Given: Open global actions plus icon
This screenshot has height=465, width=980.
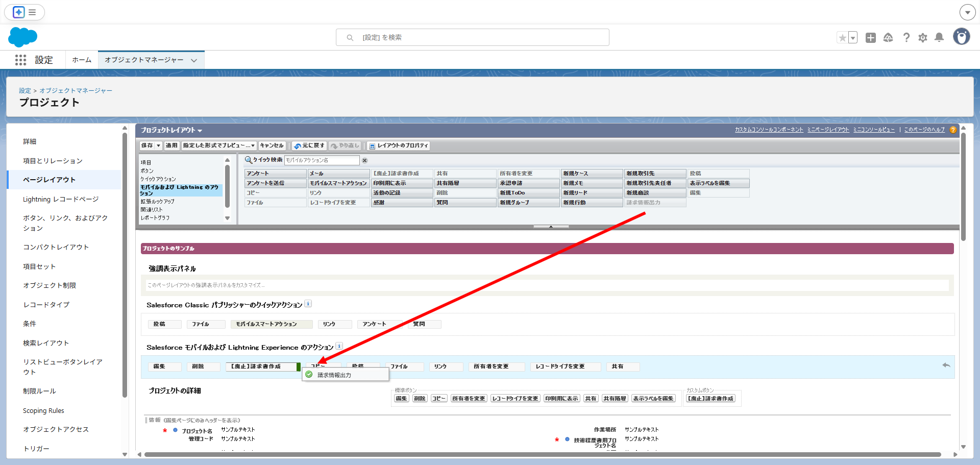Looking at the screenshot, I should tap(871, 37).
